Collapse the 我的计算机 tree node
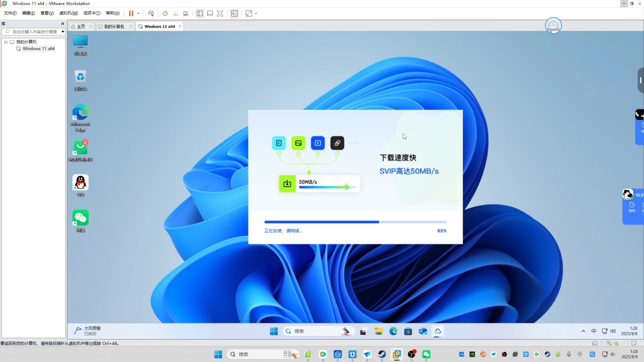Viewport: 644px width, 362px height. (6, 42)
